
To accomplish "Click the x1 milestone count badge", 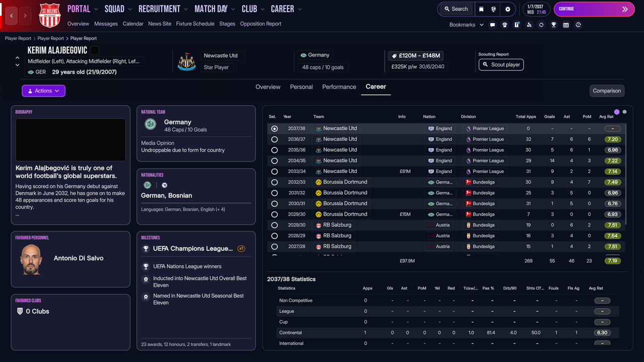I will tap(242, 248).
